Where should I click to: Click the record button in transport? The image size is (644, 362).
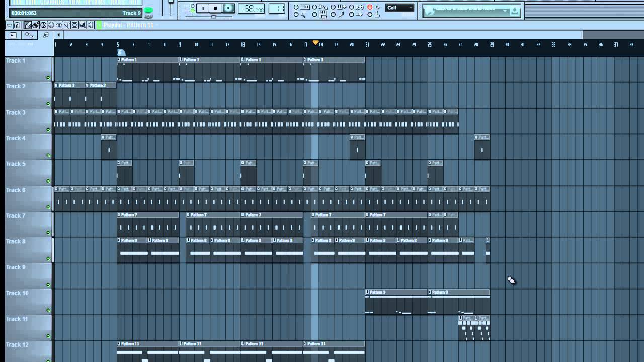click(228, 8)
